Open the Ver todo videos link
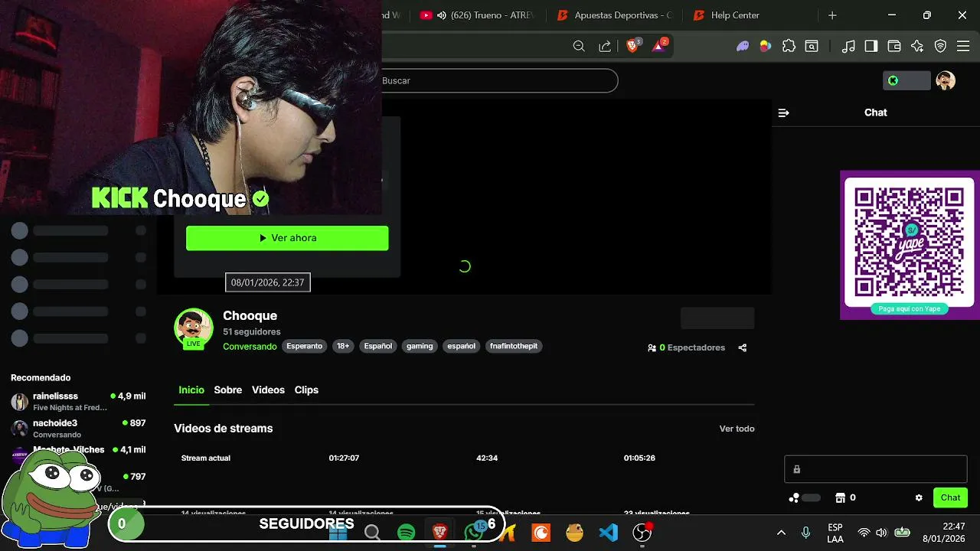 point(737,429)
